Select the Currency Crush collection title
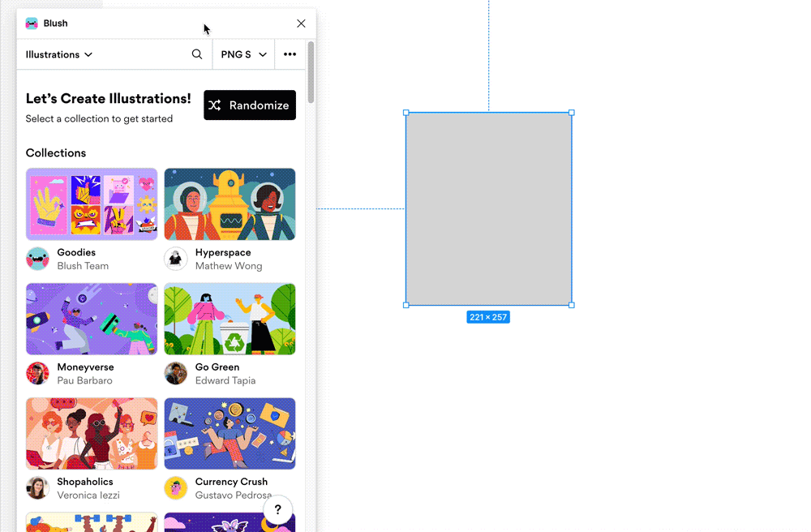This screenshot has height=532, width=811. (231, 482)
